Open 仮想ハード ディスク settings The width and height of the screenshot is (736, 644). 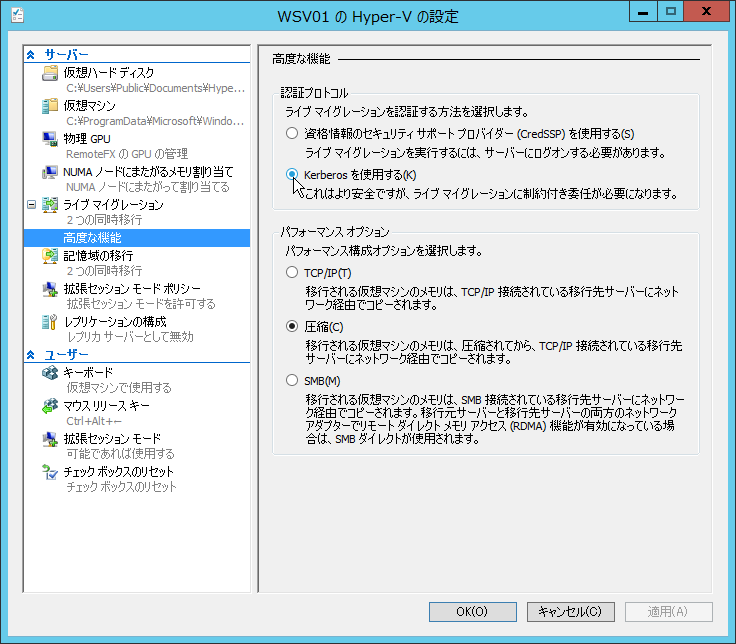click(x=109, y=73)
